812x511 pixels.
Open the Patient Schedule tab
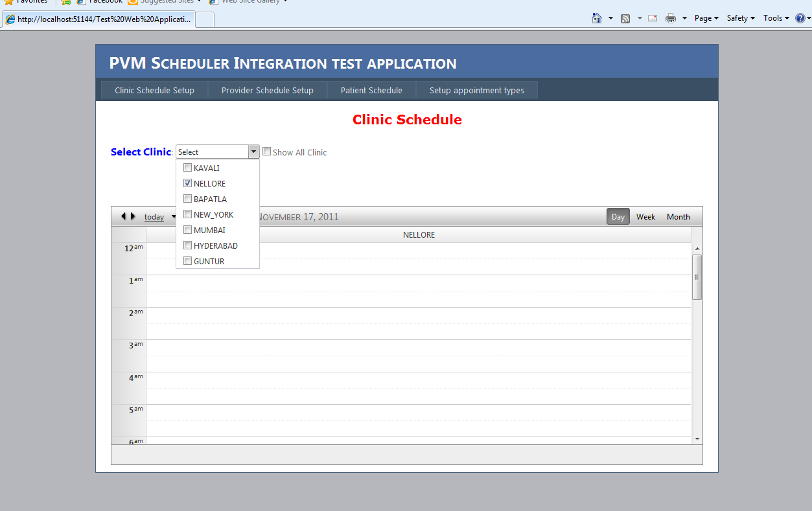(371, 90)
